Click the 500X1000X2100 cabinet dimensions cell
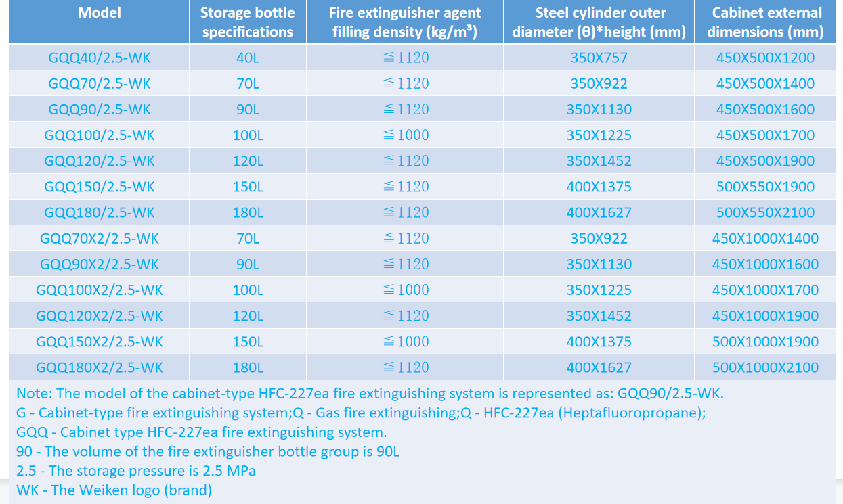The width and height of the screenshot is (843, 504). pos(765,367)
